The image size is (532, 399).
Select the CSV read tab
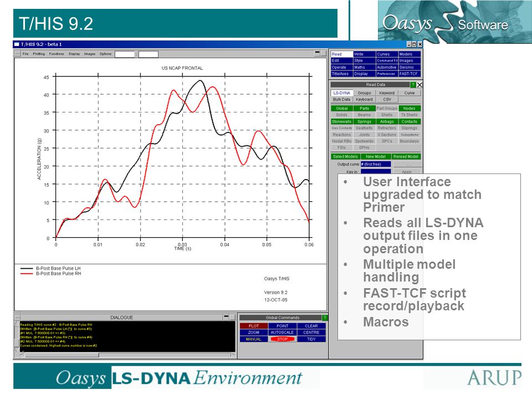(x=387, y=99)
